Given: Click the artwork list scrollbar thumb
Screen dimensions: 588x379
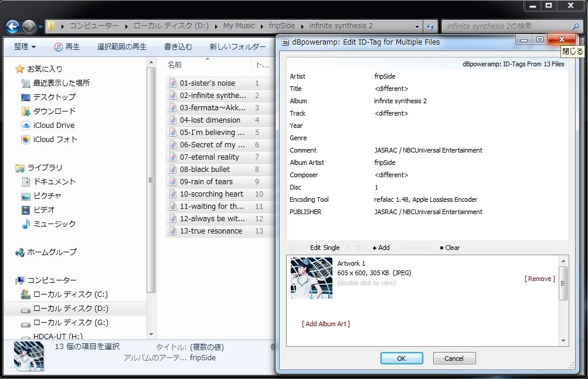Looking at the screenshot, I should click(x=563, y=283).
